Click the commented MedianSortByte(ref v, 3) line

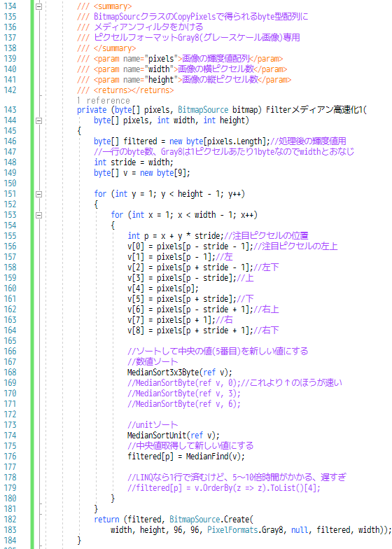pyautogui.click(x=183, y=394)
